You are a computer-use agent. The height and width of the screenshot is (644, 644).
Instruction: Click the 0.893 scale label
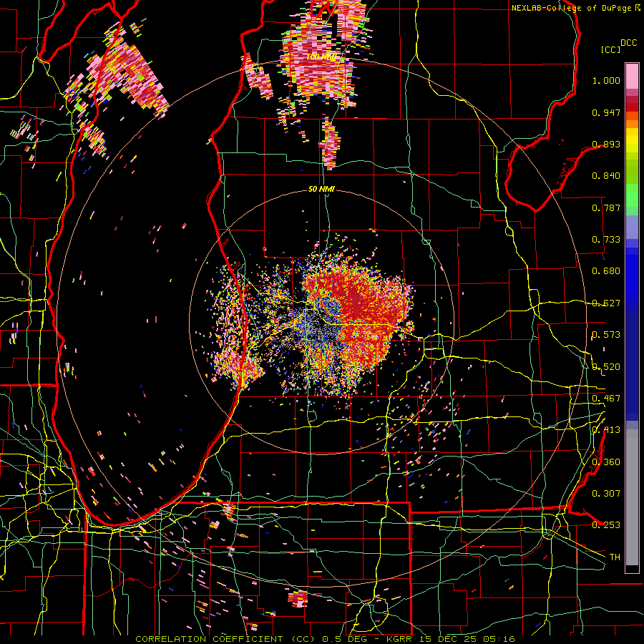(x=606, y=144)
